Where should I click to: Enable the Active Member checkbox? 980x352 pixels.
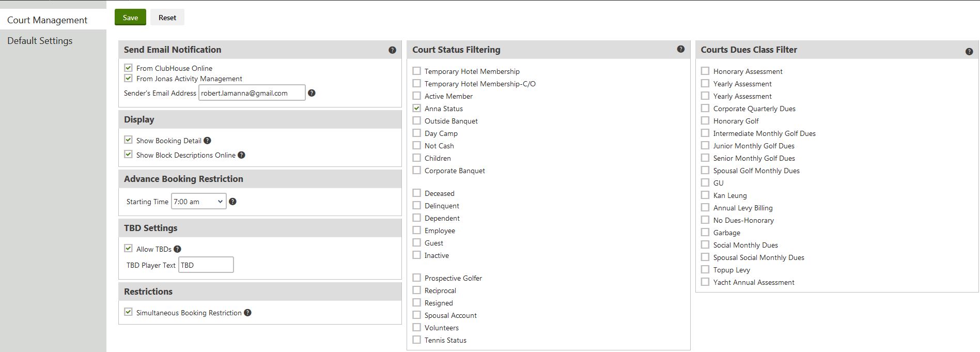pyautogui.click(x=417, y=96)
